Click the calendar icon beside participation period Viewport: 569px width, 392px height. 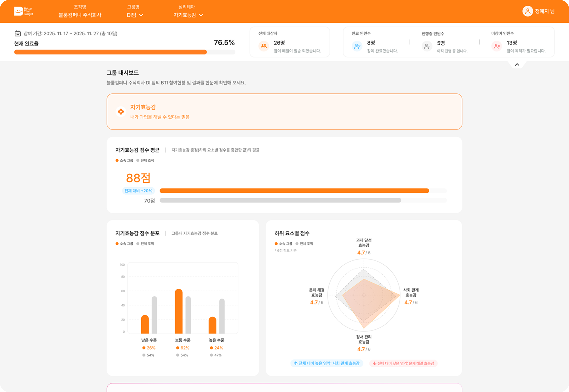(x=18, y=33)
